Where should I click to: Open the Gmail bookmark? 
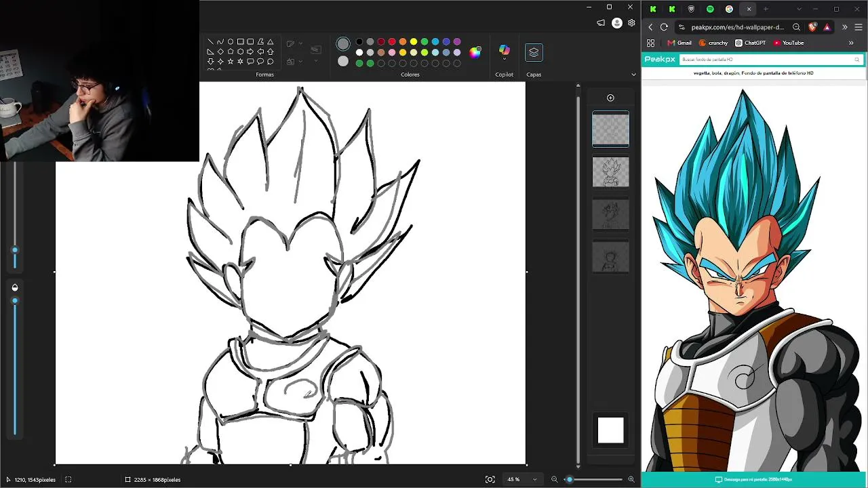point(679,43)
